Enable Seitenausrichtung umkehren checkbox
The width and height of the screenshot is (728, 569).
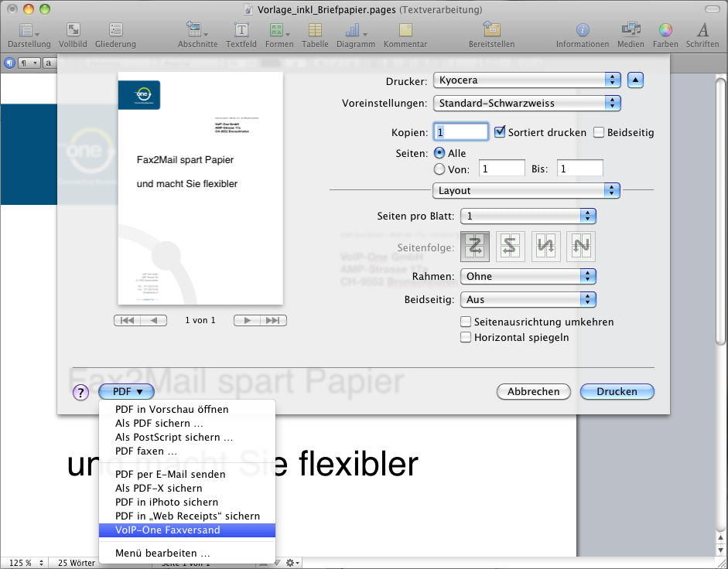[x=465, y=322]
